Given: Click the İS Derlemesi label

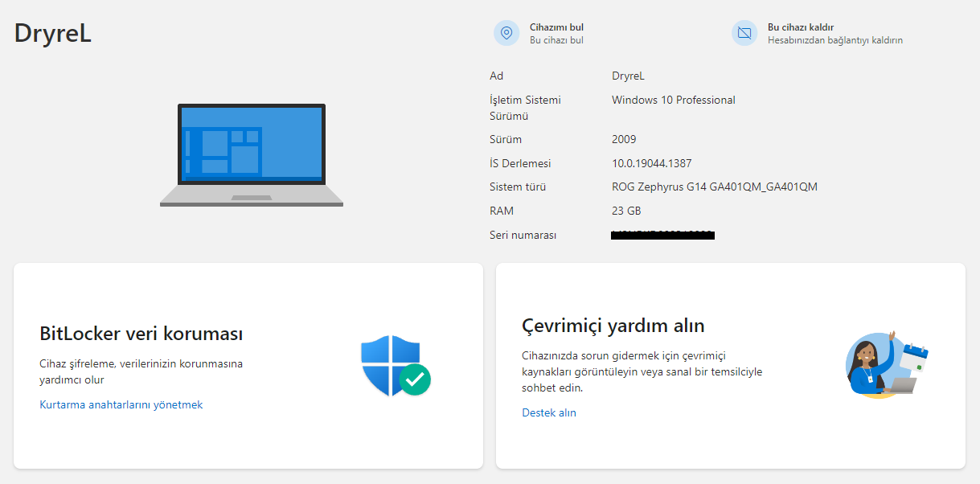Looking at the screenshot, I should [520, 163].
